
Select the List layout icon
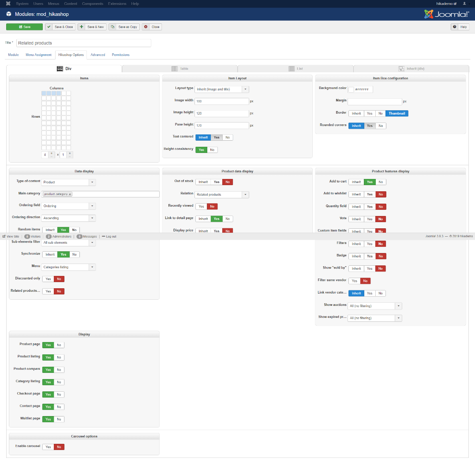(292, 69)
